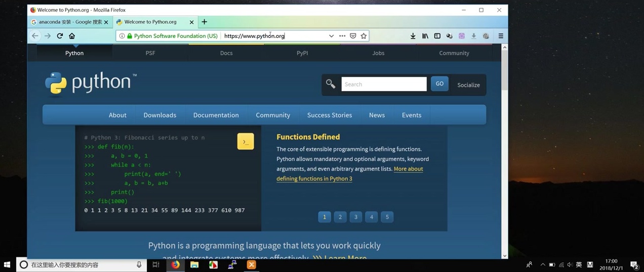The height and width of the screenshot is (272, 644).
Task: Select slide 1 in the code carousel
Action: [325, 217]
